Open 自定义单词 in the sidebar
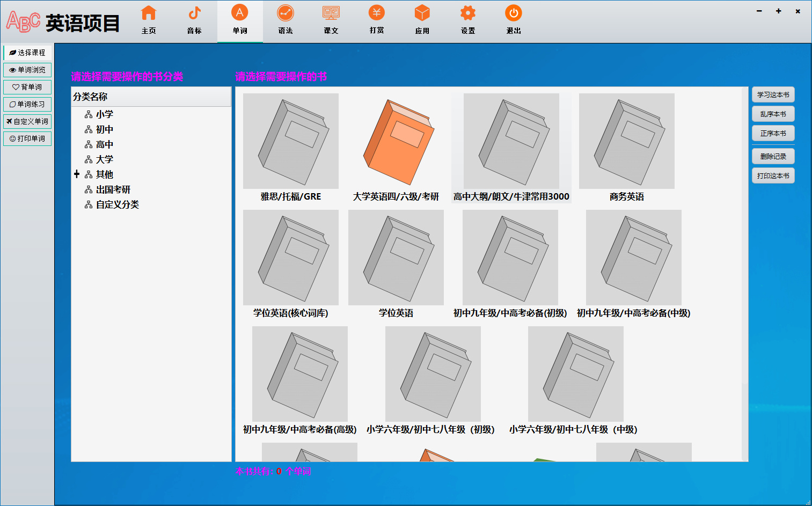 tap(27, 121)
